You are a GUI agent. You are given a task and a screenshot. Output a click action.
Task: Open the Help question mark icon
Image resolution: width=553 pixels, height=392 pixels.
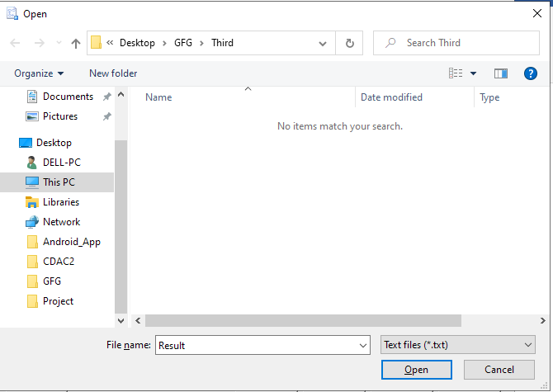(x=531, y=73)
